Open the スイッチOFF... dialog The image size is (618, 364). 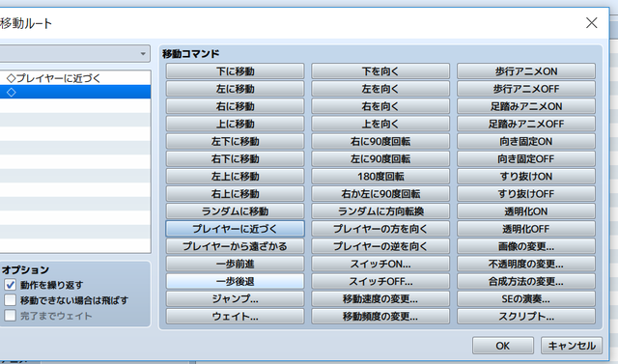coord(380,281)
